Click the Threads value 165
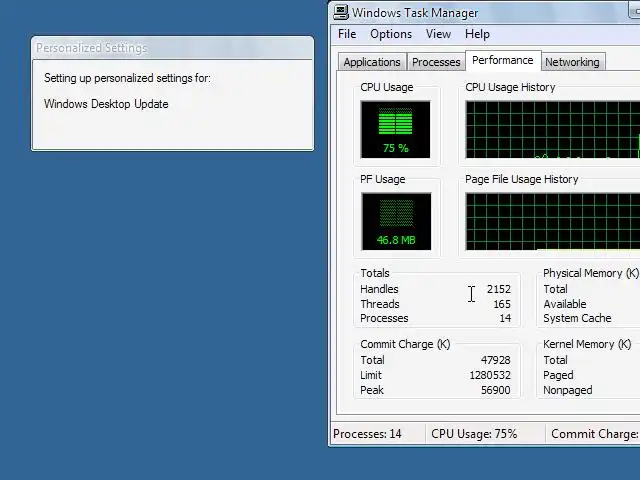 [x=502, y=304]
